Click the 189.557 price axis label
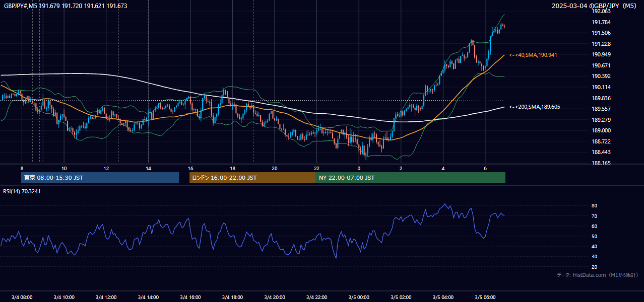 (x=601, y=109)
